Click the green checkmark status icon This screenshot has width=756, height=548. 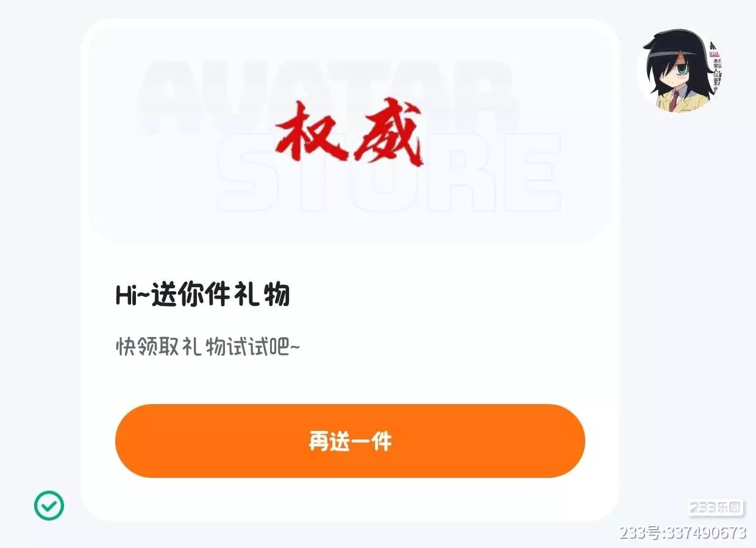(x=49, y=505)
